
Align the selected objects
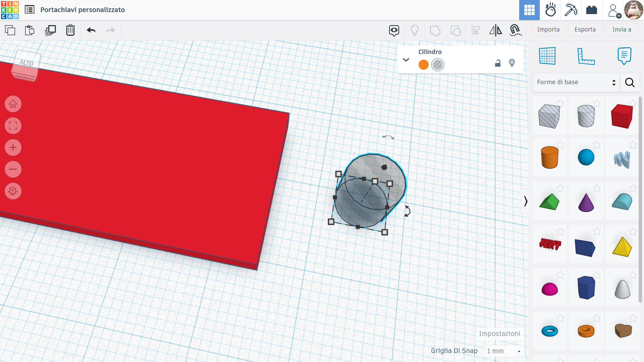(476, 31)
